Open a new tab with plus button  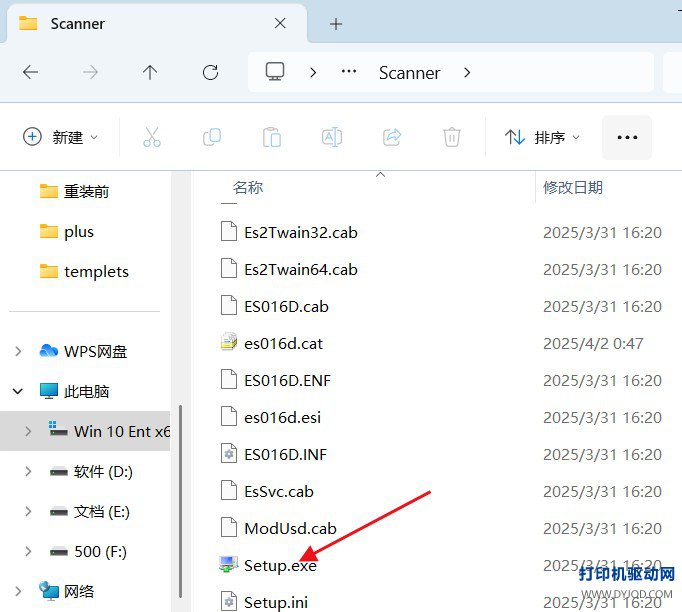pos(336,24)
